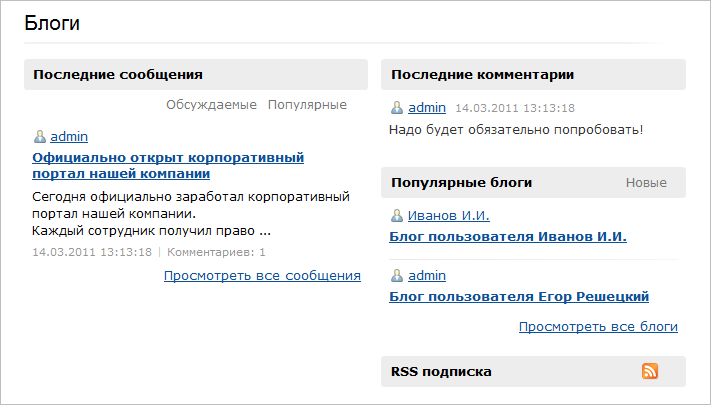711x405 pixels.
Task: Click the user icon beside Иванов И.И.
Action: (397, 216)
